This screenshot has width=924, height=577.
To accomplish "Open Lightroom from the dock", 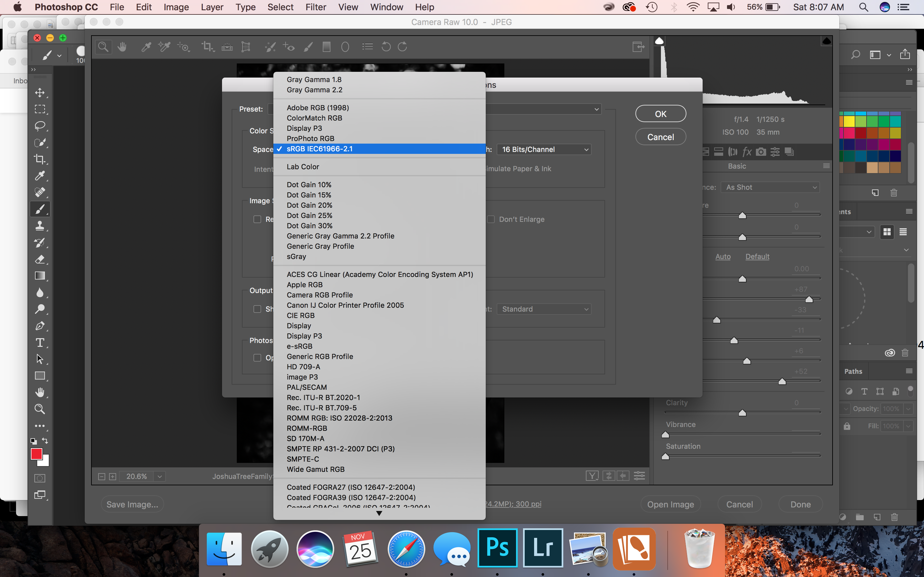I will pyautogui.click(x=543, y=548).
